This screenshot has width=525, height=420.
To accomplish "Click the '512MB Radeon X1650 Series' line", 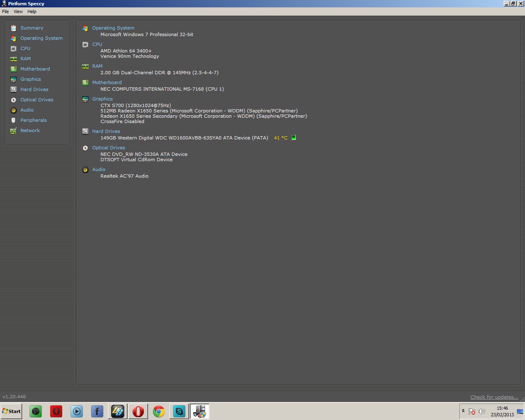I will point(199,111).
